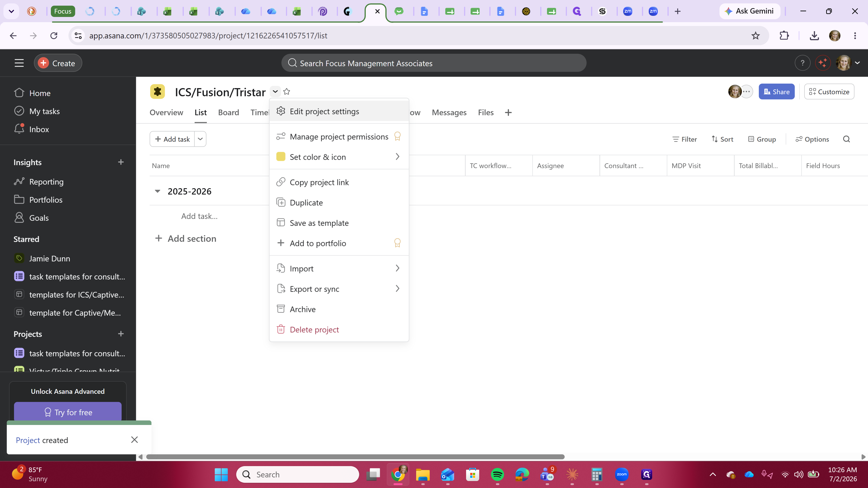Add a new project with the plus icon
868x488 pixels.
click(x=121, y=334)
